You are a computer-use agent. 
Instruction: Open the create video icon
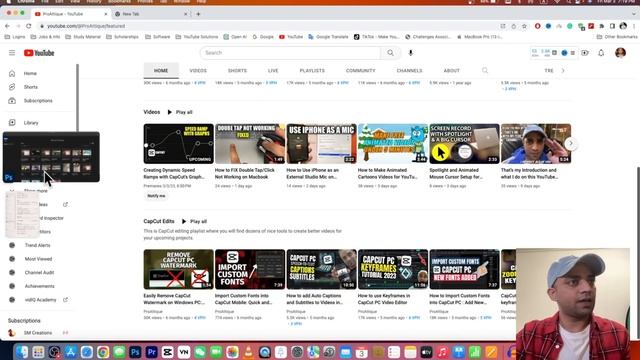pos(585,53)
